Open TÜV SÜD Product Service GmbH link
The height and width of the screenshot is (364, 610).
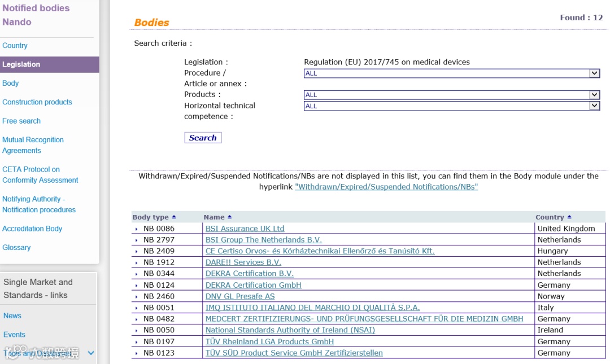pos(294,353)
